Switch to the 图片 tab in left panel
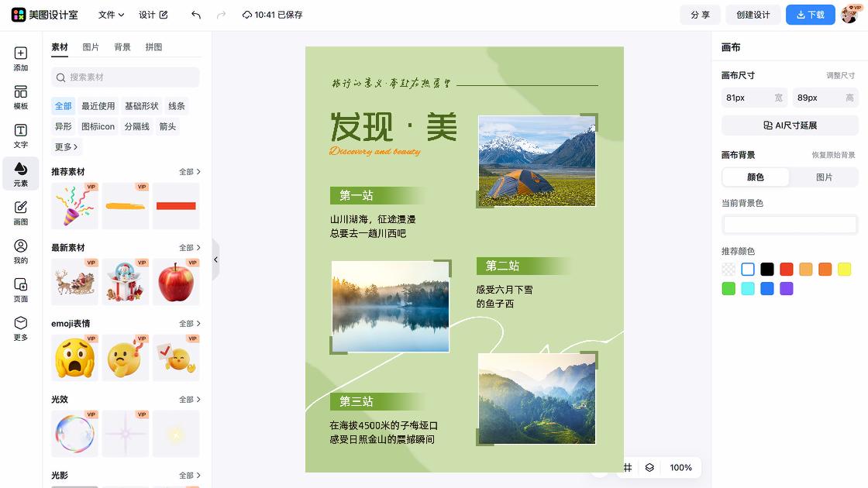The width and height of the screenshot is (868, 488). tap(91, 47)
